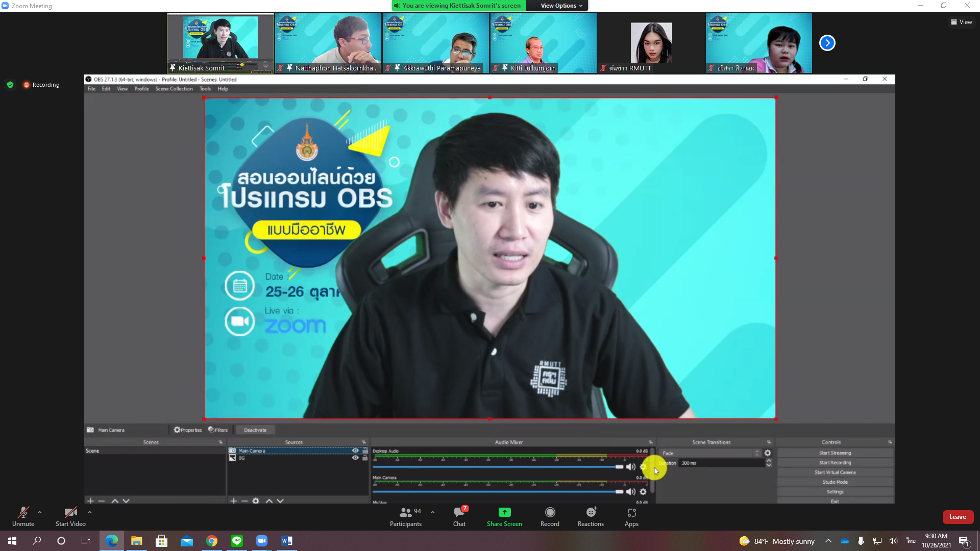This screenshot has width=980, height=551.
Task: Open View Options dropdown in Zoom
Action: click(x=561, y=6)
